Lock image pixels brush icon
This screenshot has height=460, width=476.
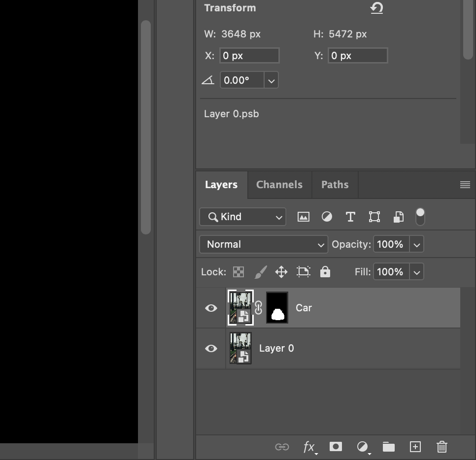[x=261, y=272]
